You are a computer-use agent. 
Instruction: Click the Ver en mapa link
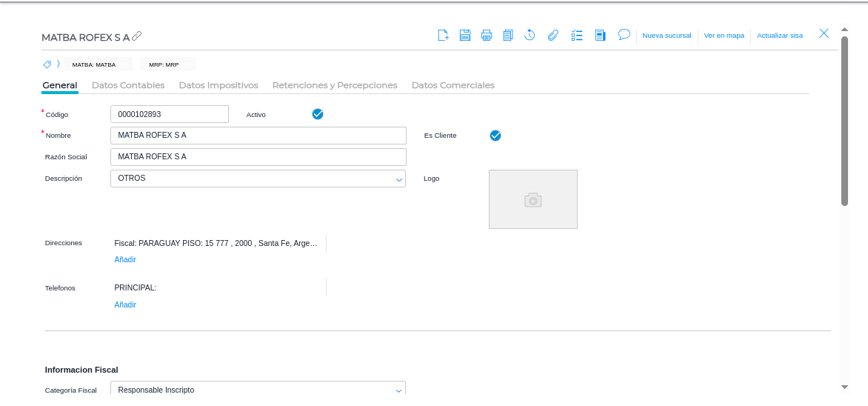(x=724, y=36)
